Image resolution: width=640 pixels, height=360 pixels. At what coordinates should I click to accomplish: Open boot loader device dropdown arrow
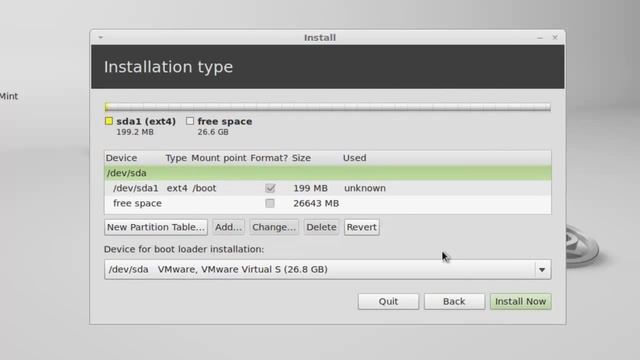tap(542, 269)
